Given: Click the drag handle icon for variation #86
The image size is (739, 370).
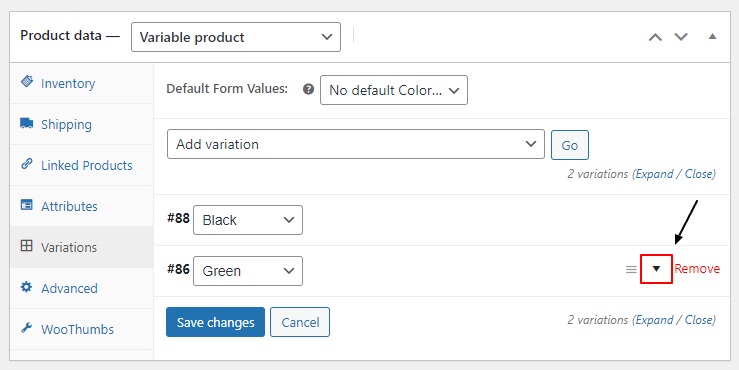Looking at the screenshot, I should [x=631, y=270].
